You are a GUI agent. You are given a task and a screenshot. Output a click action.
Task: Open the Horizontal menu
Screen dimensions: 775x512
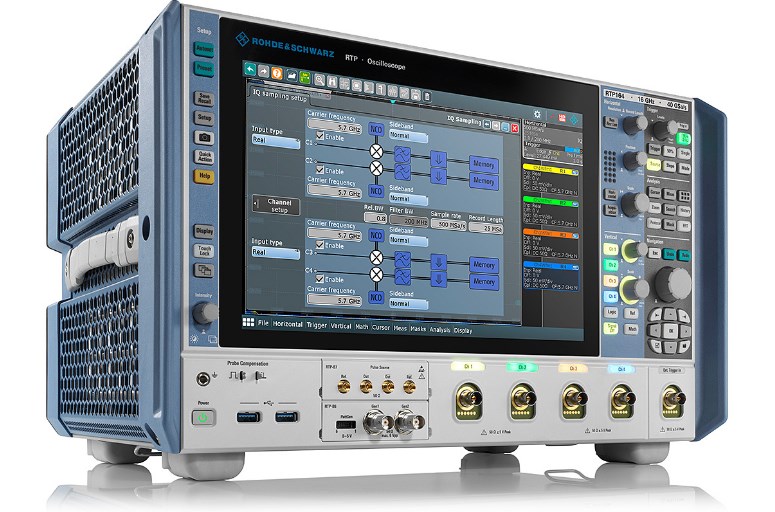286,325
